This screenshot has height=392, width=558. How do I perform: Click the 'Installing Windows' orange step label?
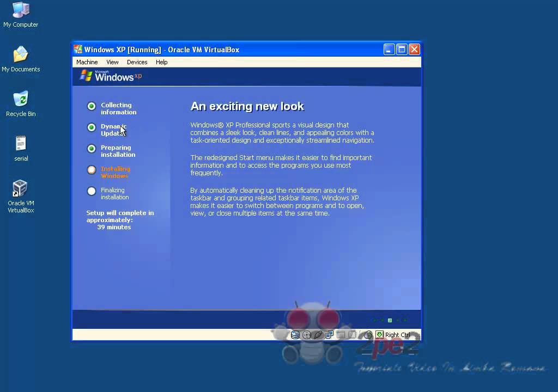click(x=116, y=172)
